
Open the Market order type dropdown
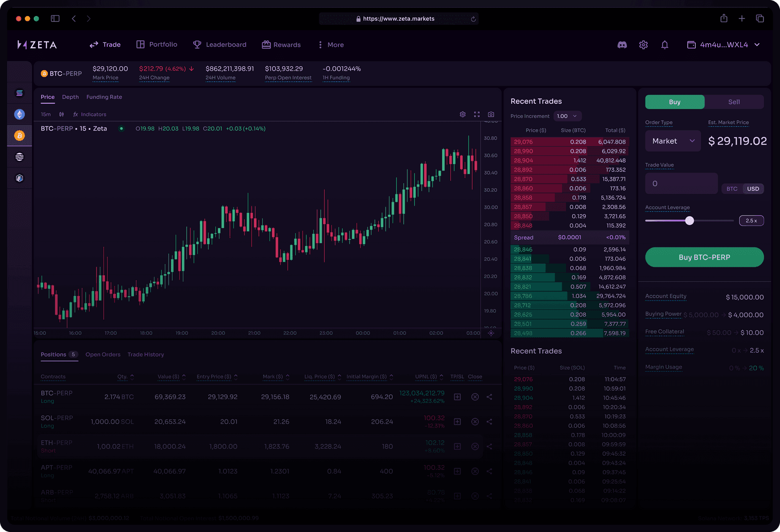673,141
